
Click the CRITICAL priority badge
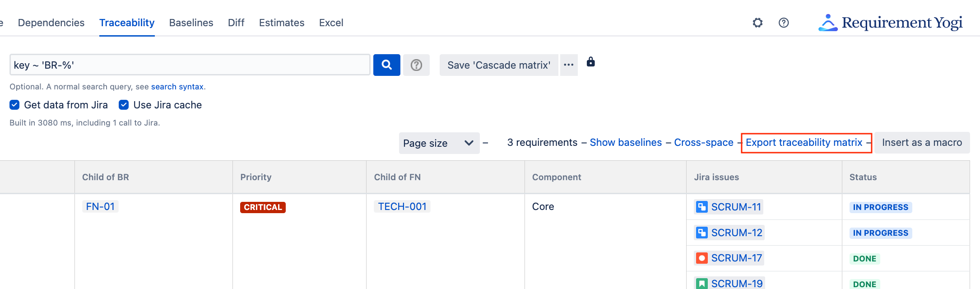263,207
